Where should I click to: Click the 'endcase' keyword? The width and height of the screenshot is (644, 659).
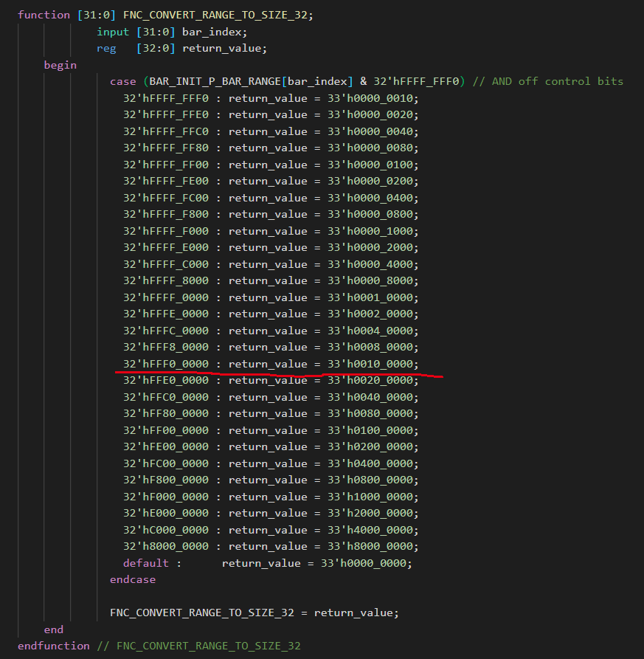click(x=133, y=579)
